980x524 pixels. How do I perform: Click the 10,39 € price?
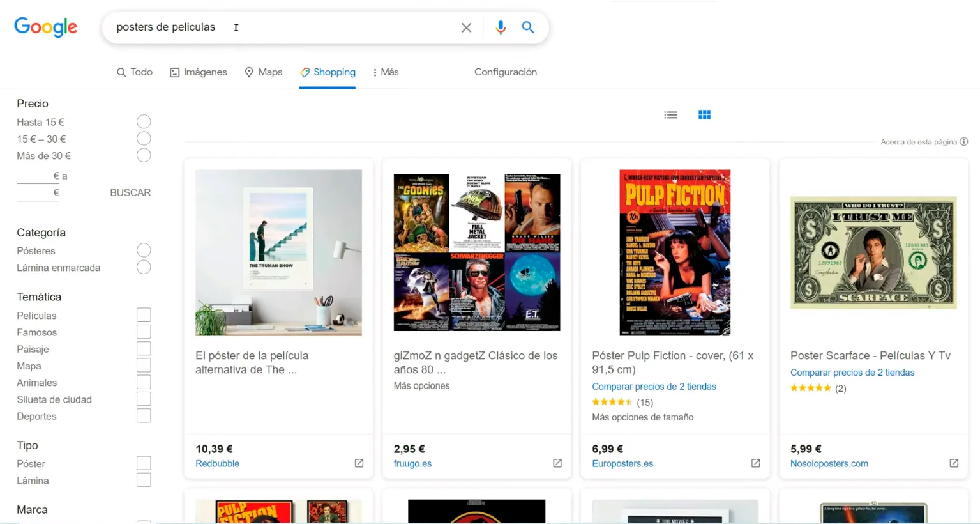(214, 449)
